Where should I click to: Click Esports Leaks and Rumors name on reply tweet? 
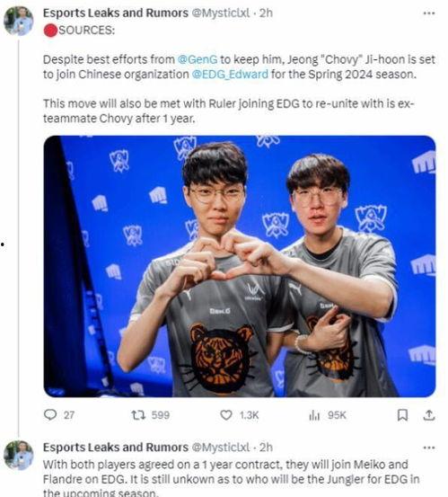pyautogui.click(x=116, y=448)
